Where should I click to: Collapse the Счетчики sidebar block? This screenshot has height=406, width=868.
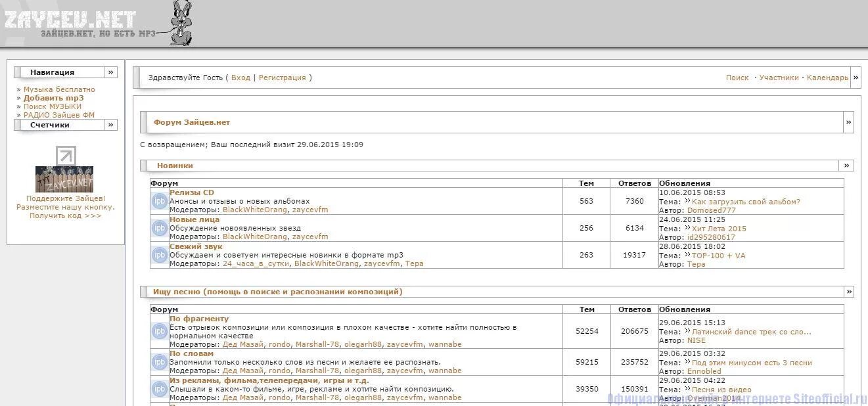[111, 125]
